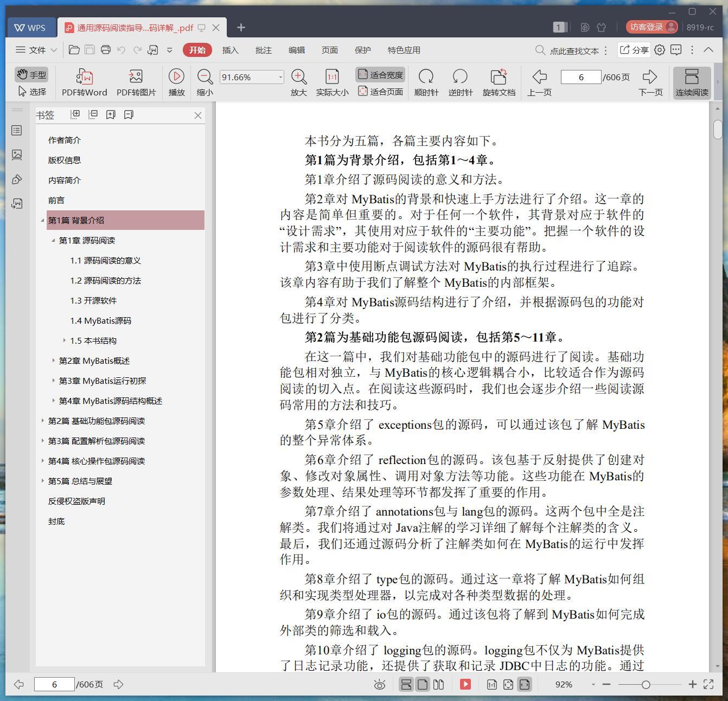Screen dimensions: 728x701
Task: Go to 上一页 with left arrow
Action: pos(539,76)
